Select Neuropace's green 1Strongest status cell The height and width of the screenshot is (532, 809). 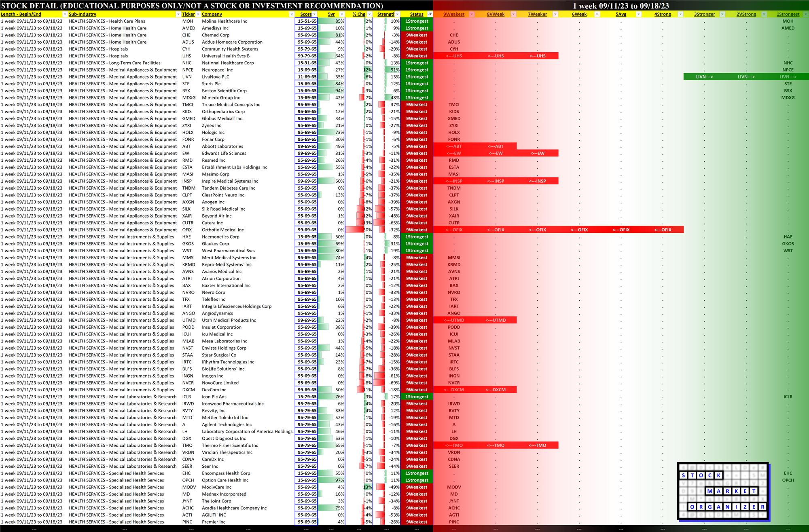417,70
